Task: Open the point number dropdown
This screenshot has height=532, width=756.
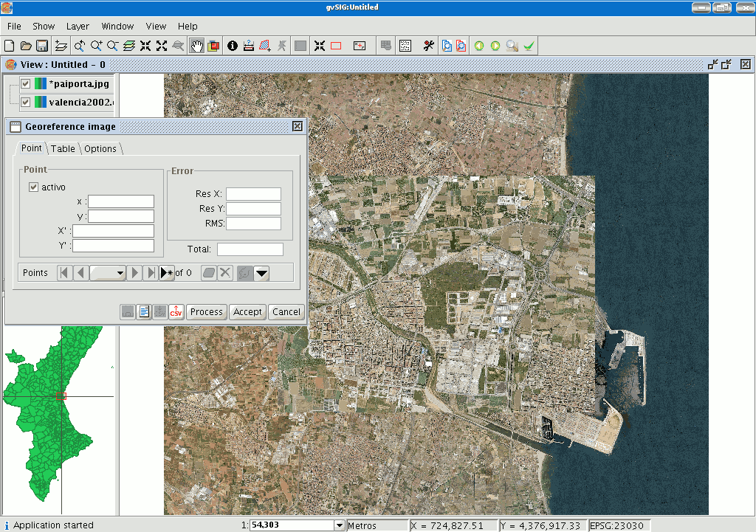Action: (108, 273)
